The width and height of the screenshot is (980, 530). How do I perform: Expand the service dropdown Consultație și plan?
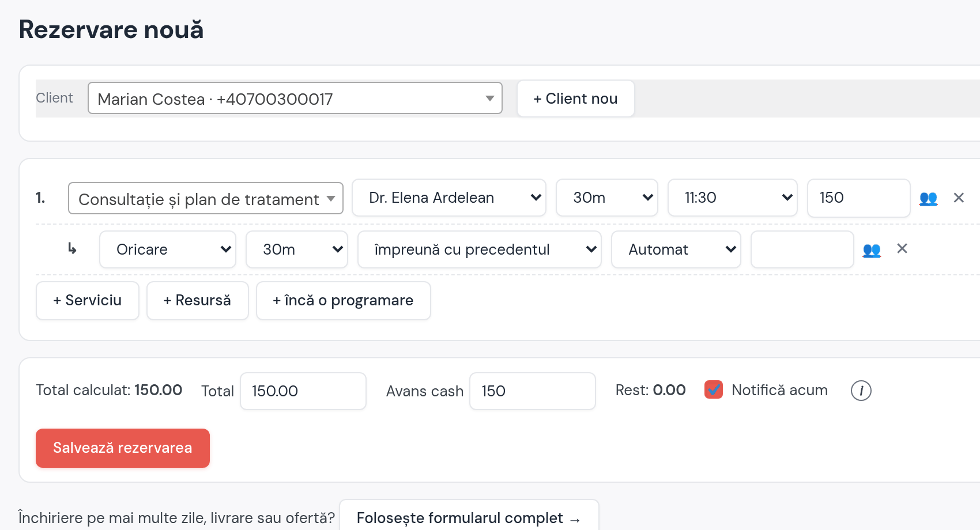click(x=206, y=199)
